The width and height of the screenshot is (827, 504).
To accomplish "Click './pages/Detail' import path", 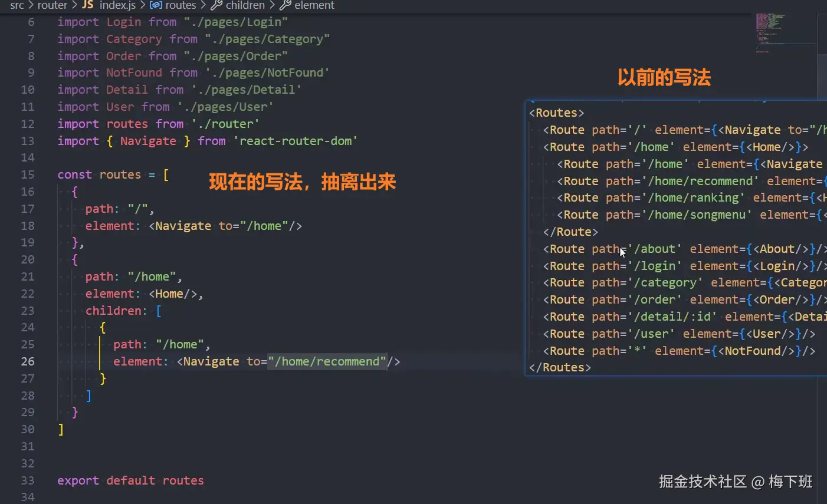I will [247, 90].
